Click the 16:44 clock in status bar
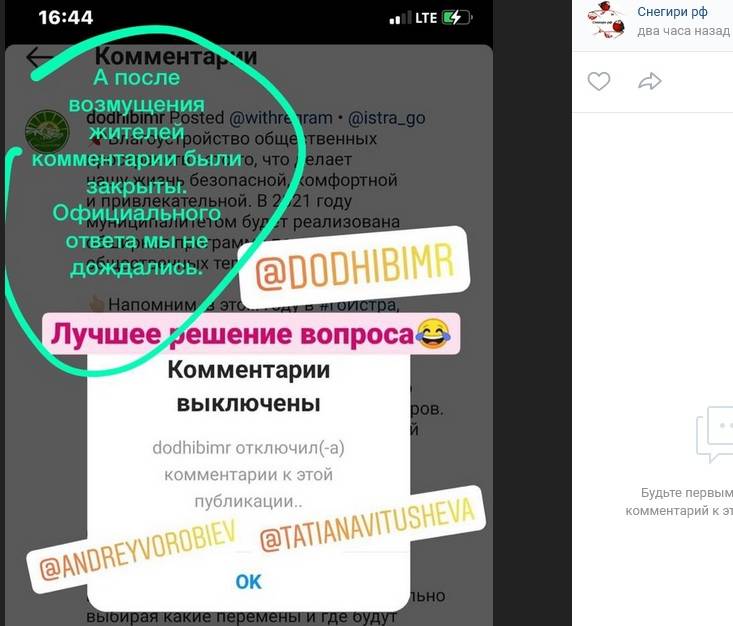This screenshot has width=733, height=626. (x=66, y=18)
